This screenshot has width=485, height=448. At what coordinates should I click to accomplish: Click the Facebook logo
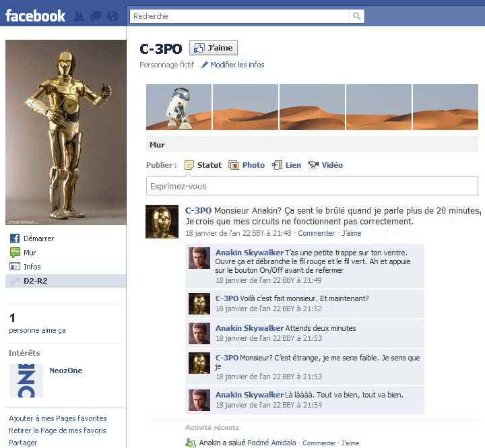pyautogui.click(x=35, y=15)
